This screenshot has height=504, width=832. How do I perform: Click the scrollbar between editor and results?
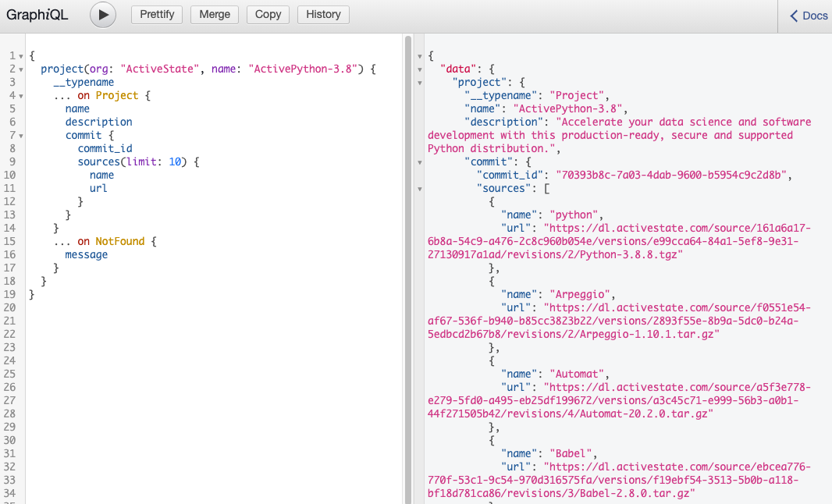tap(408, 269)
